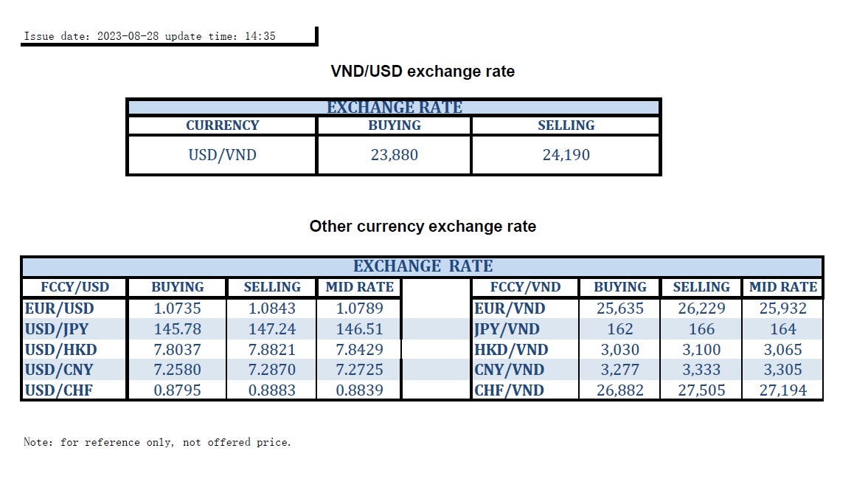The image size is (868, 479).
Task: Select USD/HKD buying value 7.8037
Action: (x=177, y=350)
